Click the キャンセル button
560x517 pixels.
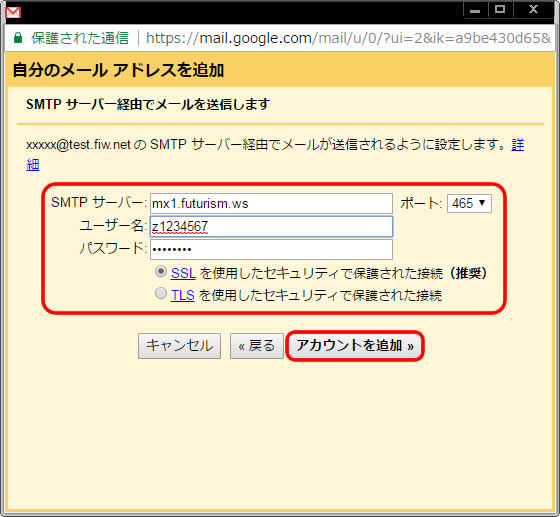179,346
